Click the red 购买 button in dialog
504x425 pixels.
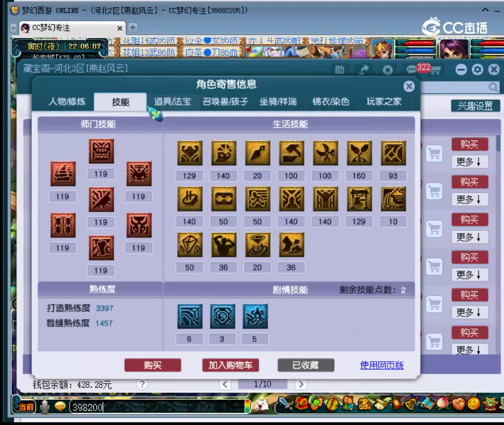click(x=153, y=365)
